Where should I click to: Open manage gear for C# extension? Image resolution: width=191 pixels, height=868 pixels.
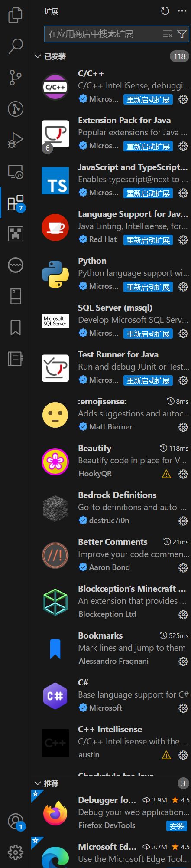183,708
